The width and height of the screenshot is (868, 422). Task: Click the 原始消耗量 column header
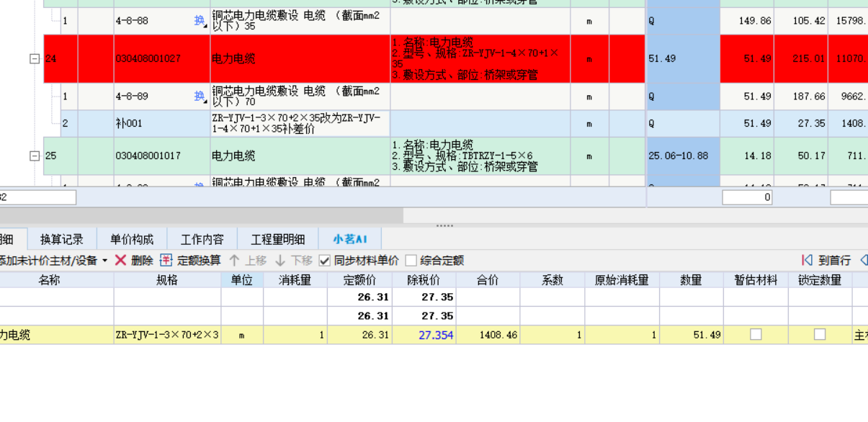point(622,280)
